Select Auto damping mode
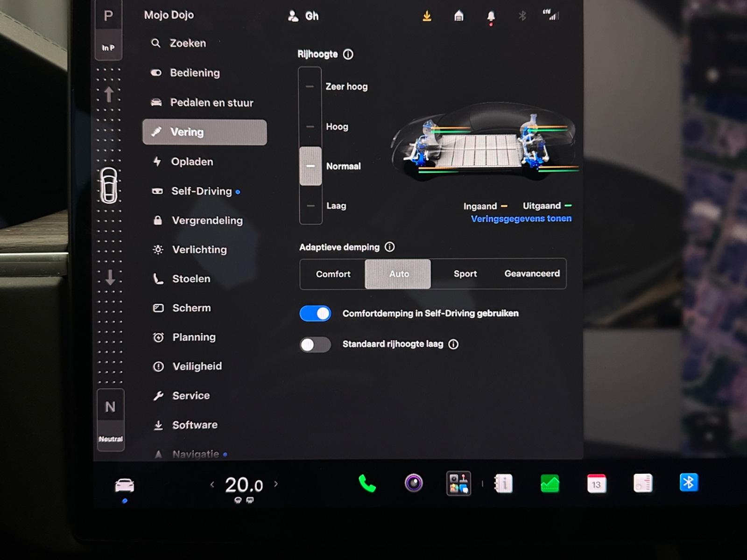 (398, 274)
